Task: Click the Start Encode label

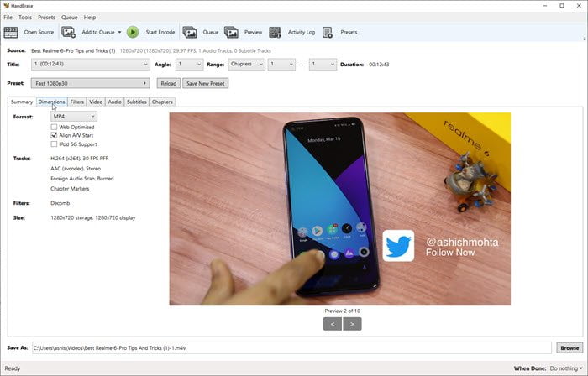Action: click(x=160, y=32)
